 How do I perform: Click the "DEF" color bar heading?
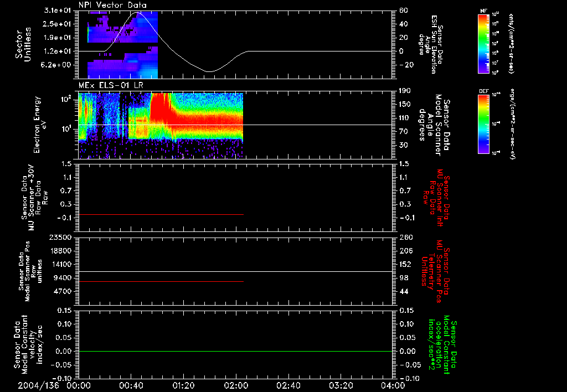coord(483,91)
